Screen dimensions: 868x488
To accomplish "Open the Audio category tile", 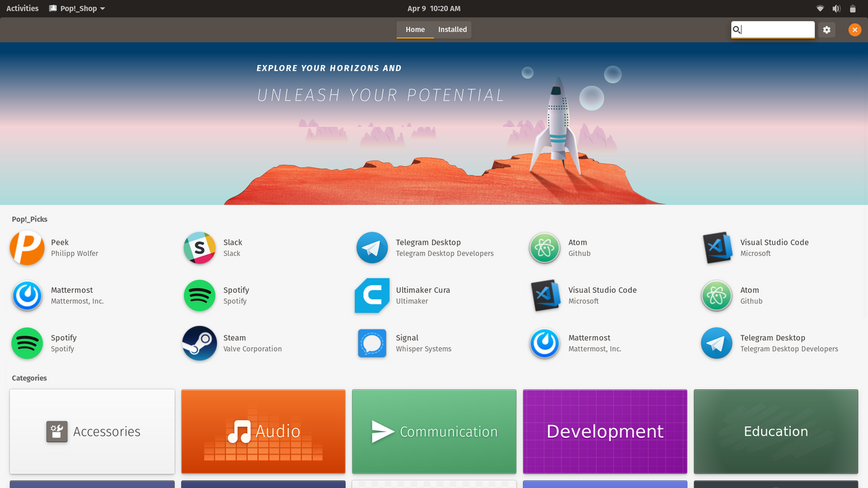I will 263,431.
